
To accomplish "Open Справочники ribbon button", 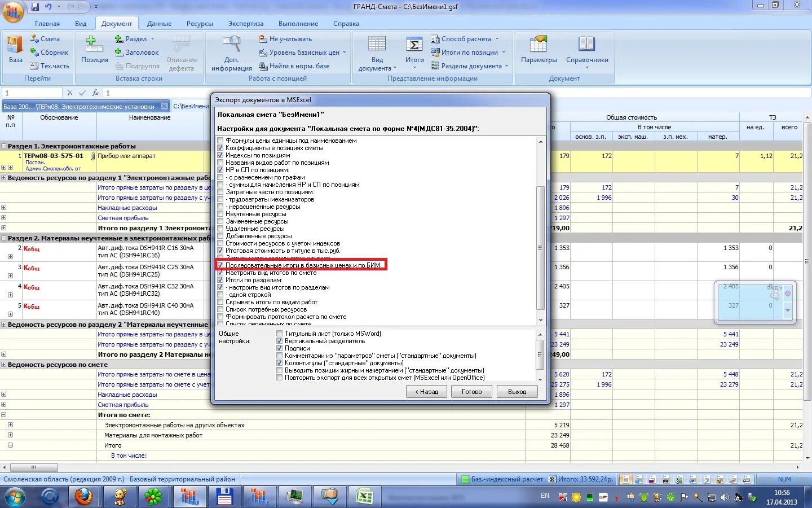I will pyautogui.click(x=587, y=52).
